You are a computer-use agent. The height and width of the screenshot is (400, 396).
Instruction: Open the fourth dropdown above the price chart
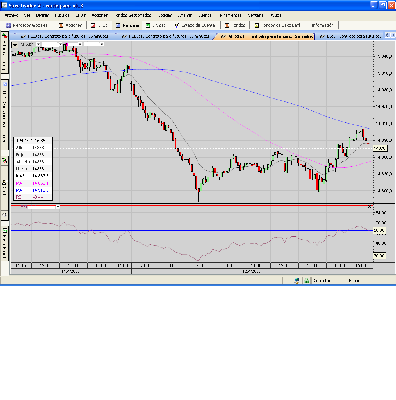[93, 44]
